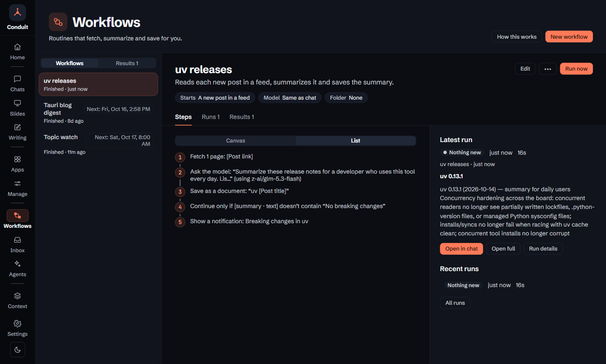Click the Model Same as chat chip
The width and height of the screenshot is (606, 364).
[290, 98]
